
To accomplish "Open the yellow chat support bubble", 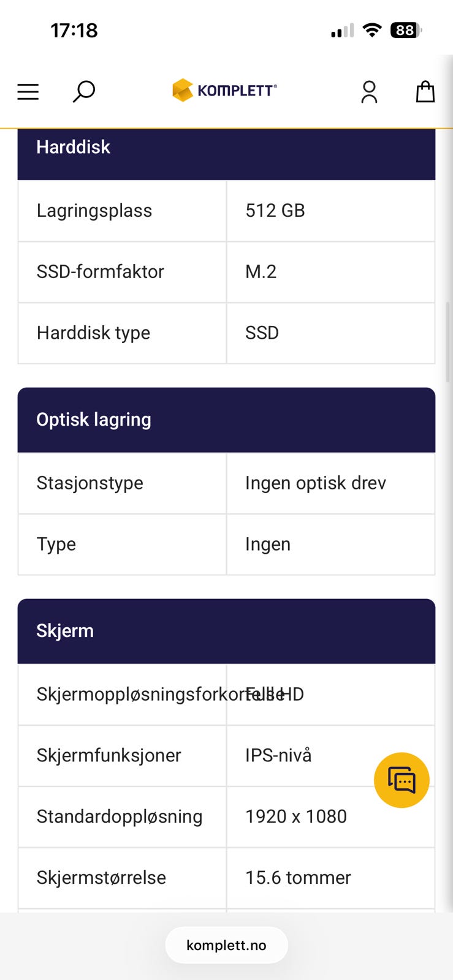I will (x=402, y=780).
